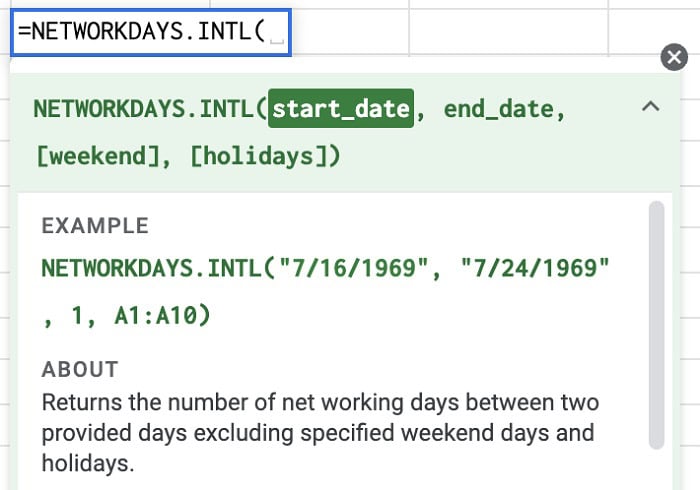Click the EXAMPLE section heading
The width and height of the screenshot is (700, 490).
[x=94, y=226]
